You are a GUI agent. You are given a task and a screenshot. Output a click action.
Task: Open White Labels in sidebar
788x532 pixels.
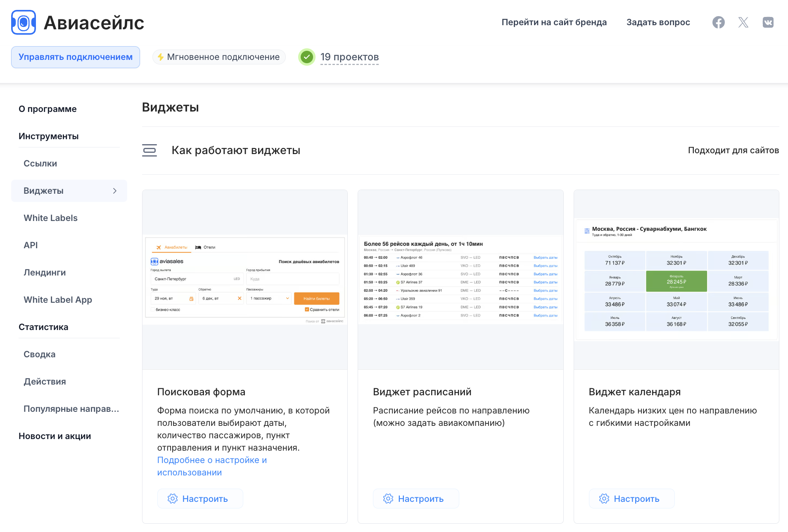[50, 218]
